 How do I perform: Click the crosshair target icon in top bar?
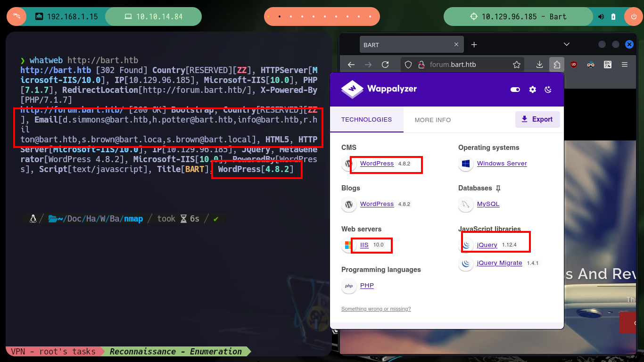tap(474, 16)
